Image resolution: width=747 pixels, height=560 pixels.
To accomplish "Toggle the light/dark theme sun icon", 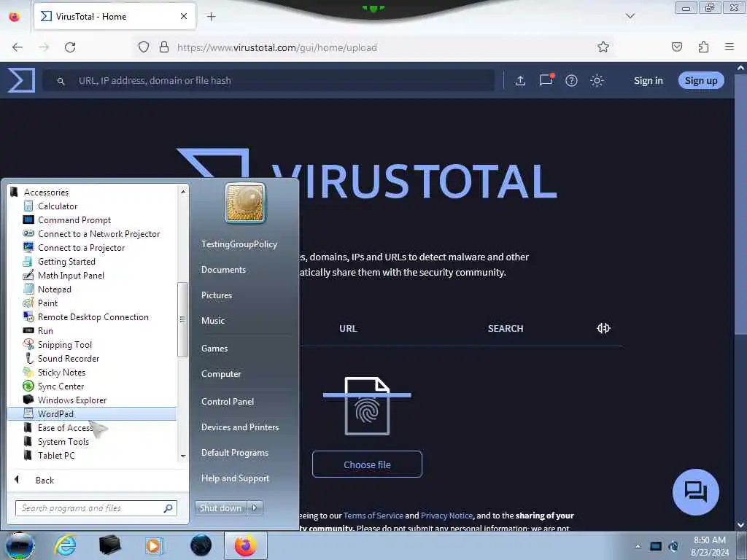I will [597, 80].
